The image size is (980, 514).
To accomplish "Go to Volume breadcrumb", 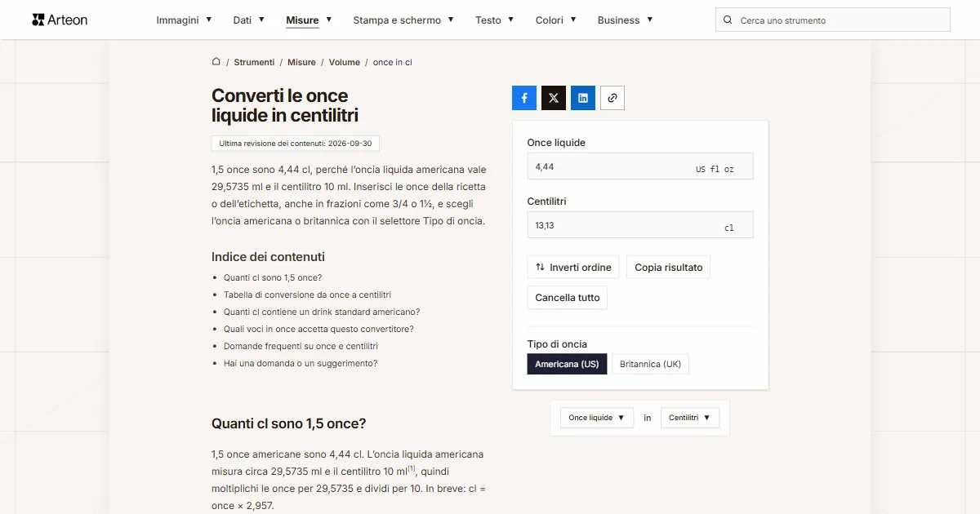I will 345,62.
